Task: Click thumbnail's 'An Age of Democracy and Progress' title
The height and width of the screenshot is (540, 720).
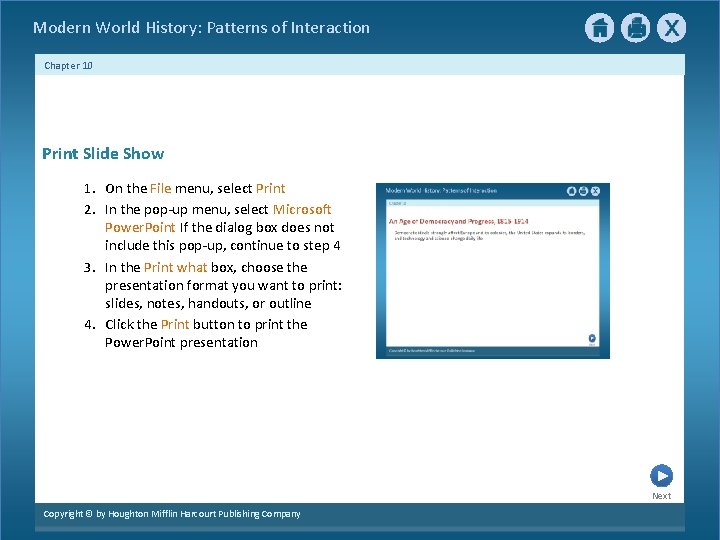Action: click(458, 221)
